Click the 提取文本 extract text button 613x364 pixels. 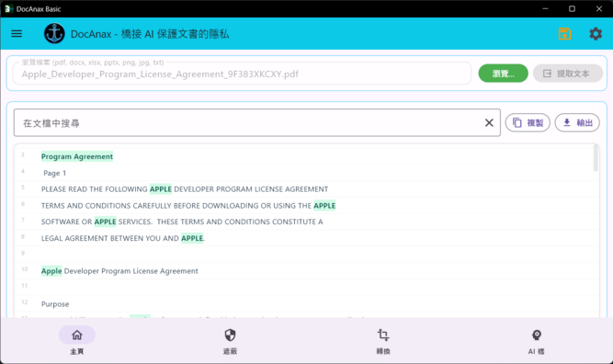click(568, 74)
